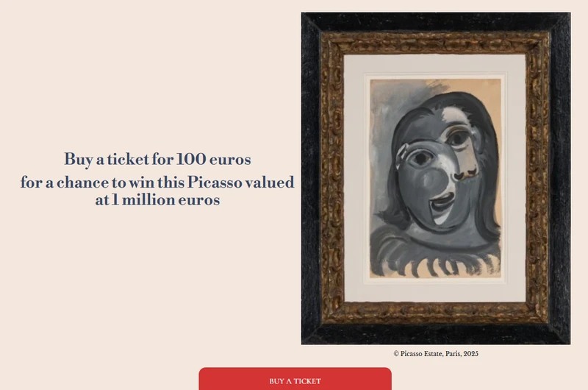Open the framed Picasso painting image
Screen dimensions: 588x390
(x=435, y=178)
